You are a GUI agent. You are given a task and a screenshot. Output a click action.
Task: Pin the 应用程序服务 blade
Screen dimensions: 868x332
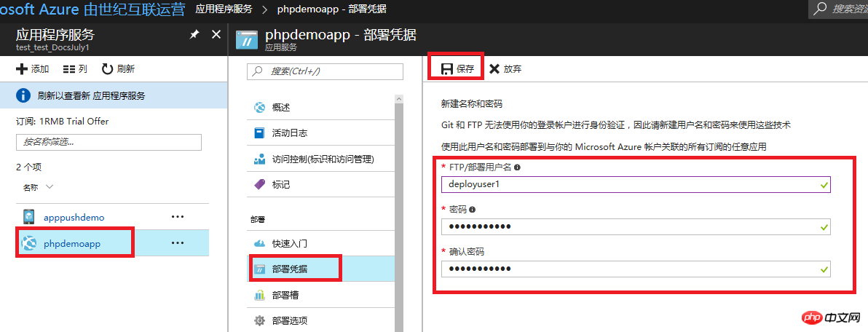click(194, 34)
